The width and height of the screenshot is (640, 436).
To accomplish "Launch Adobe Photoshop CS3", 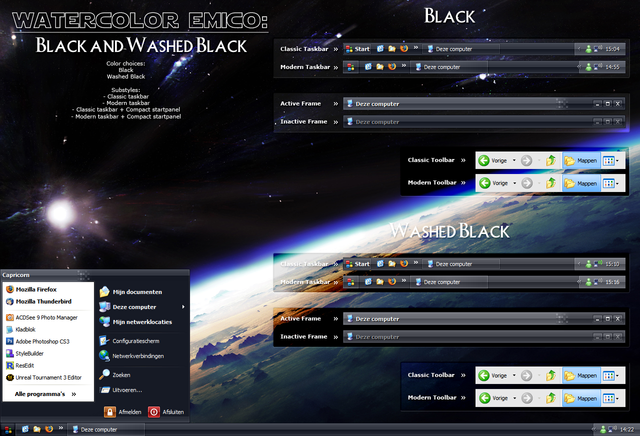I will (x=38, y=341).
